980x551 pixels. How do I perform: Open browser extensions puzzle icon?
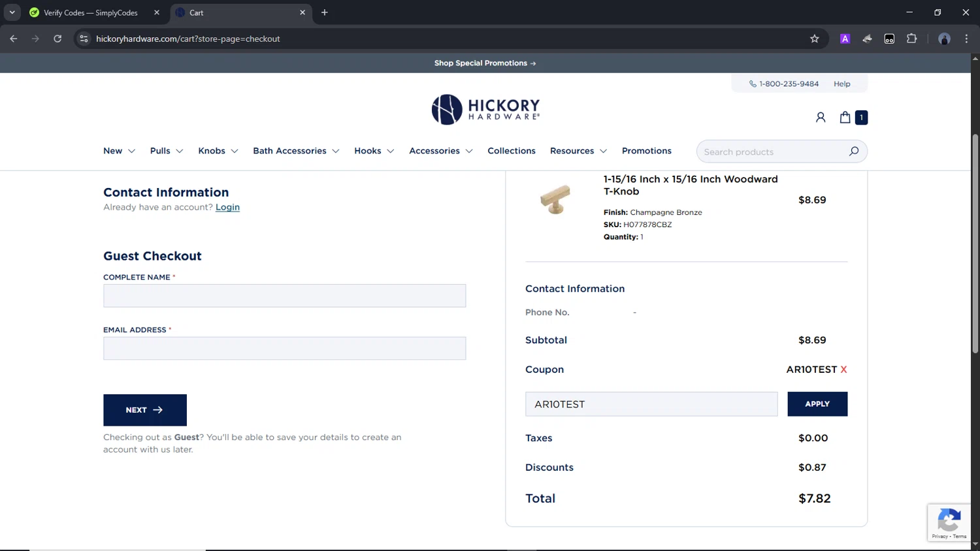pyautogui.click(x=911, y=39)
